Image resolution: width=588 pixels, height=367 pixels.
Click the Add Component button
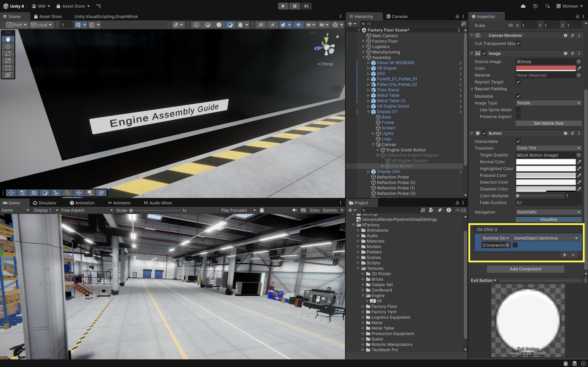pyautogui.click(x=525, y=269)
